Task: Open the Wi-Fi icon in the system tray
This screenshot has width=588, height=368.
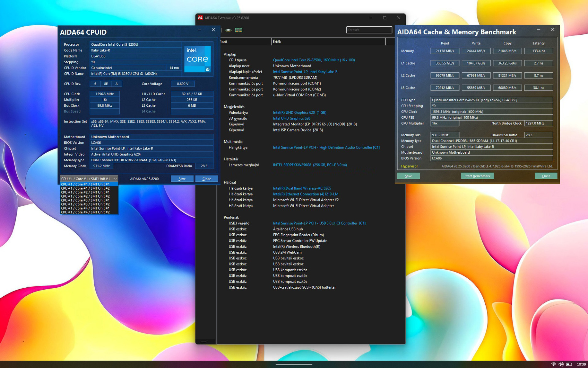Action: tap(554, 364)
